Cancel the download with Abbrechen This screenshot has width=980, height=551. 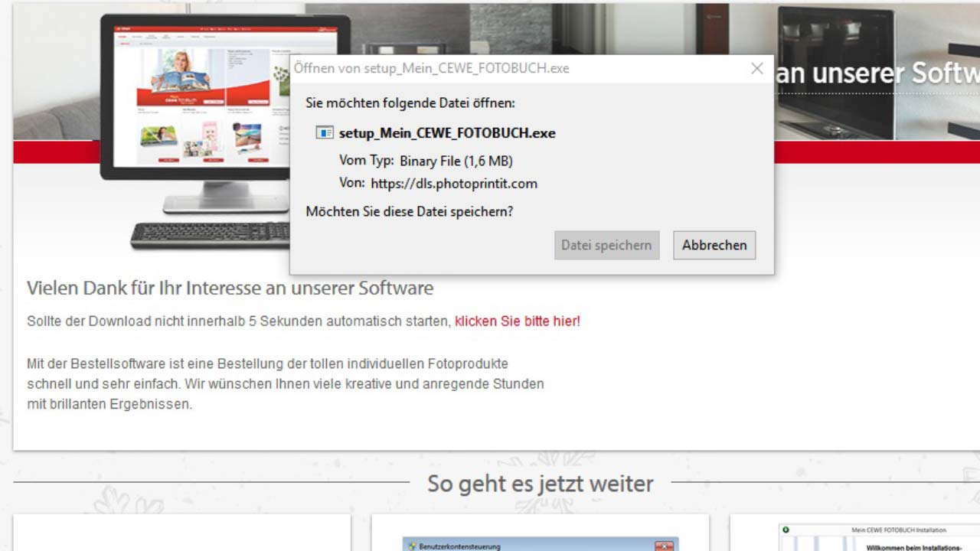(714, 246)
